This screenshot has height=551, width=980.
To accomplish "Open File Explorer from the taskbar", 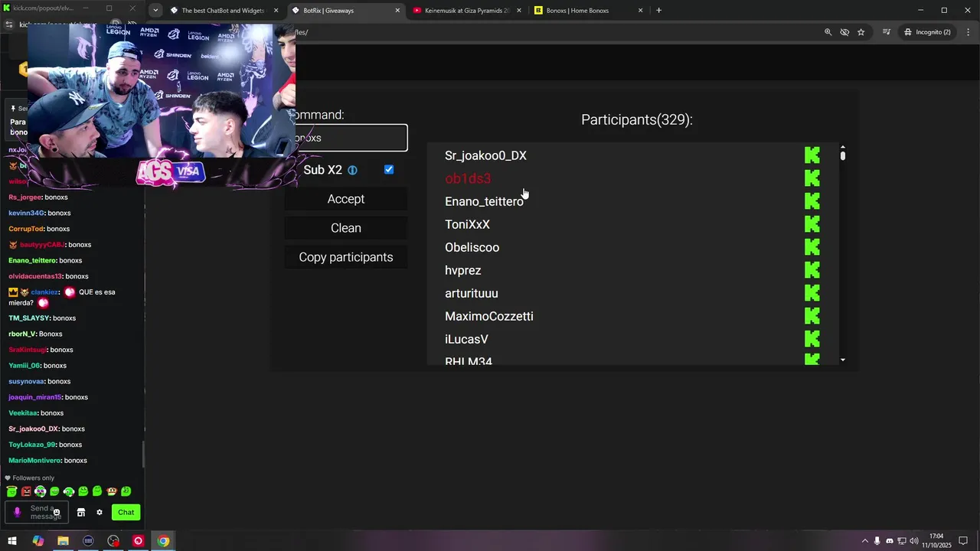I will [63, 541].
